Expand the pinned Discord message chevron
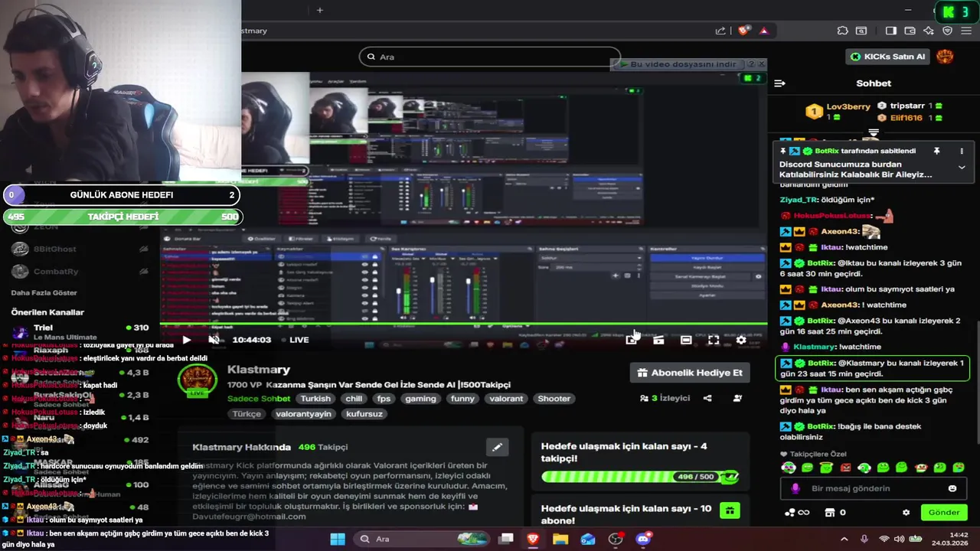 962,168
